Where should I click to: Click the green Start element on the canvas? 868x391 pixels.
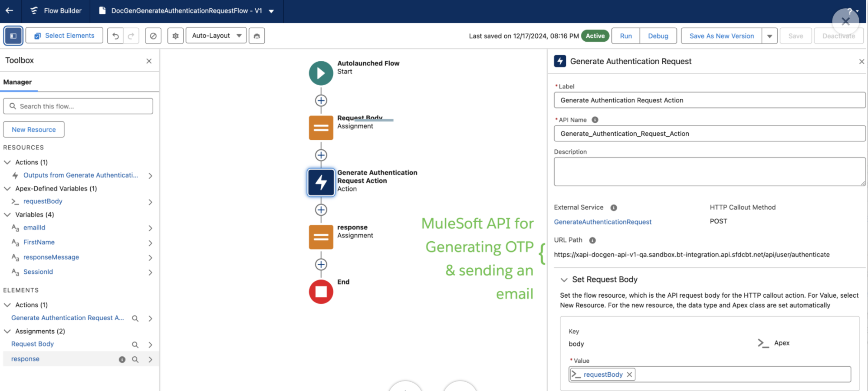(320, 73)
